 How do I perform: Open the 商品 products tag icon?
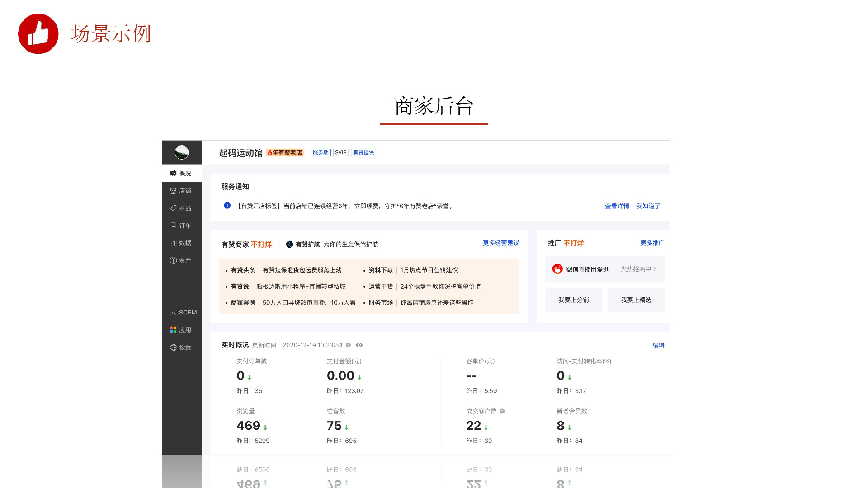coord(173,208)
